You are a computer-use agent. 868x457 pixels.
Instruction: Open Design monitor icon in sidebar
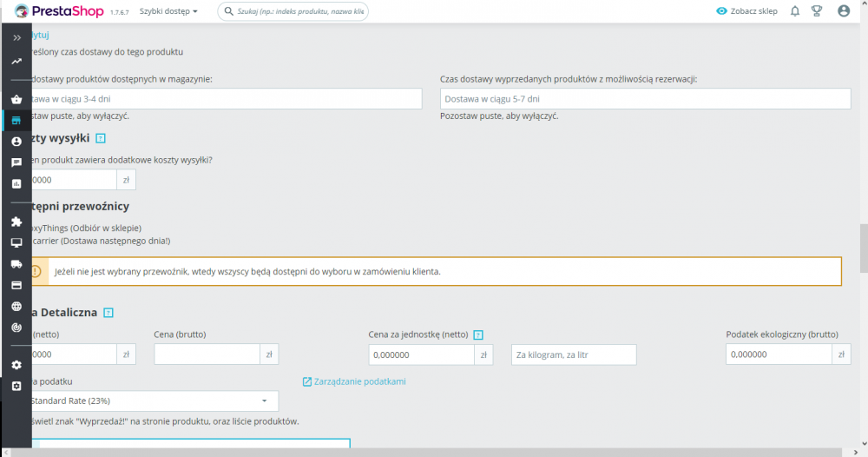point(16,243)
